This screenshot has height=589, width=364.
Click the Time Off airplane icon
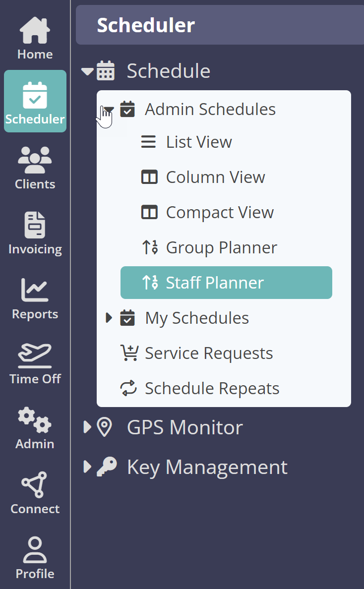click(x=35, y=354)
